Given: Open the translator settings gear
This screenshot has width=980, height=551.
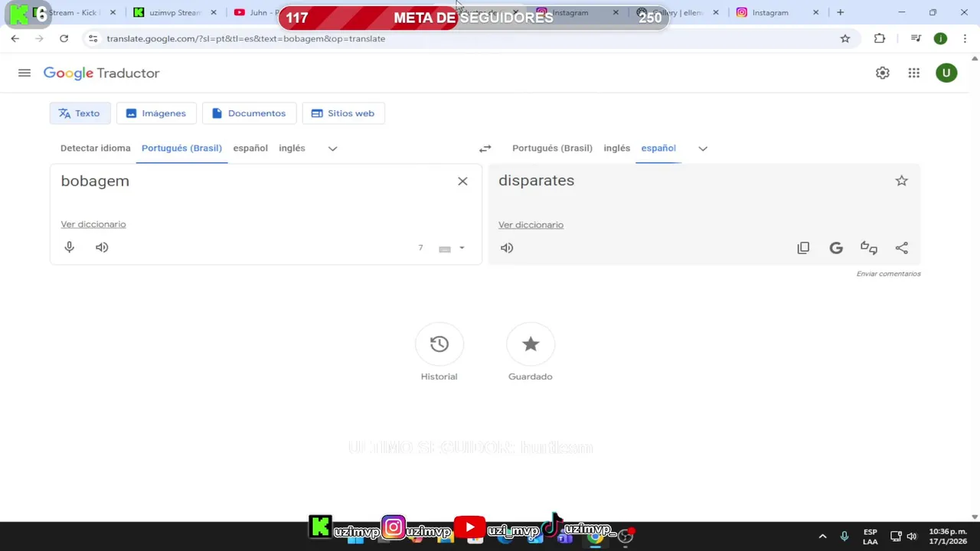Looking at the screenshot, I should pos(883,73).
